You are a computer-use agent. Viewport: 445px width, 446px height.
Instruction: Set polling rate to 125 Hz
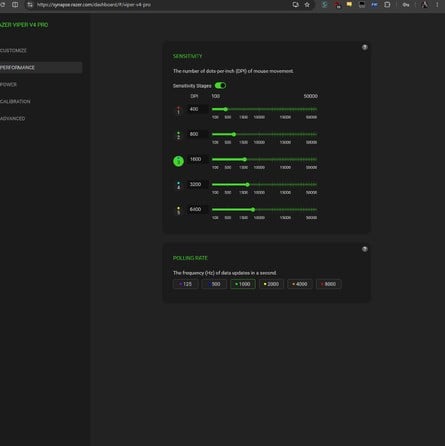tap(186, 284)
